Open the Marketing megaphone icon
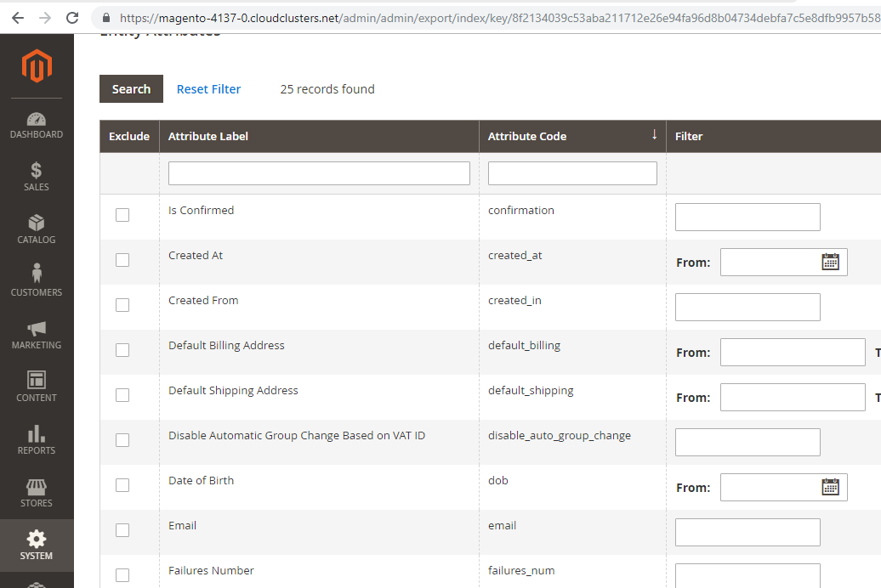 tap(37, 329)
